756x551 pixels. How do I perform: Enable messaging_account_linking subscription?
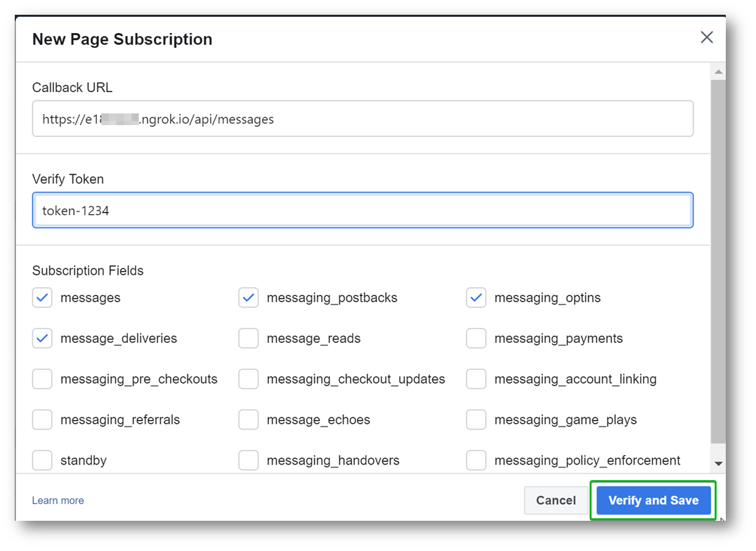coord(476,380)
